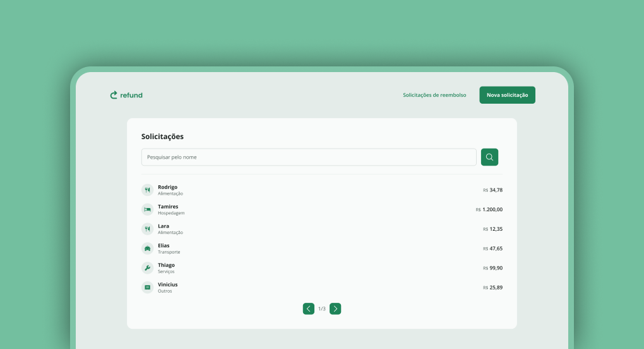Open Elias' Transporte request name
Screen dimensions: 644x349
pos(164,245)
